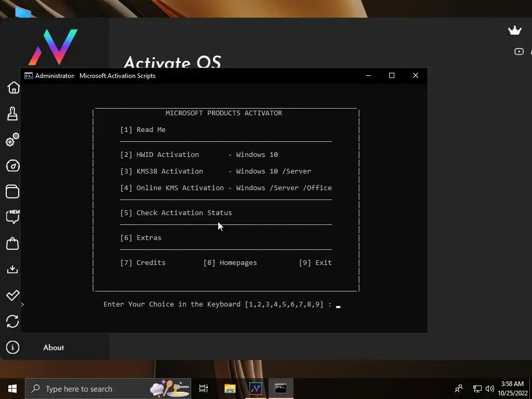Switch to the command prompt taskbar icon
The image size is (532, 399).
coord(281,389)
